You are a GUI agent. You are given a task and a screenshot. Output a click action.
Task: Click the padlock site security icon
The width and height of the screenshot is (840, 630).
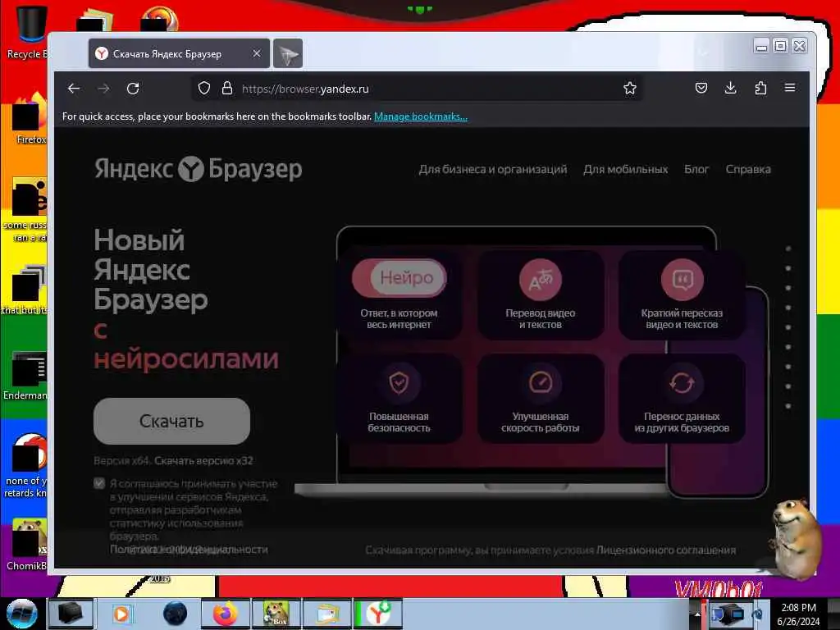pos(227,89)
